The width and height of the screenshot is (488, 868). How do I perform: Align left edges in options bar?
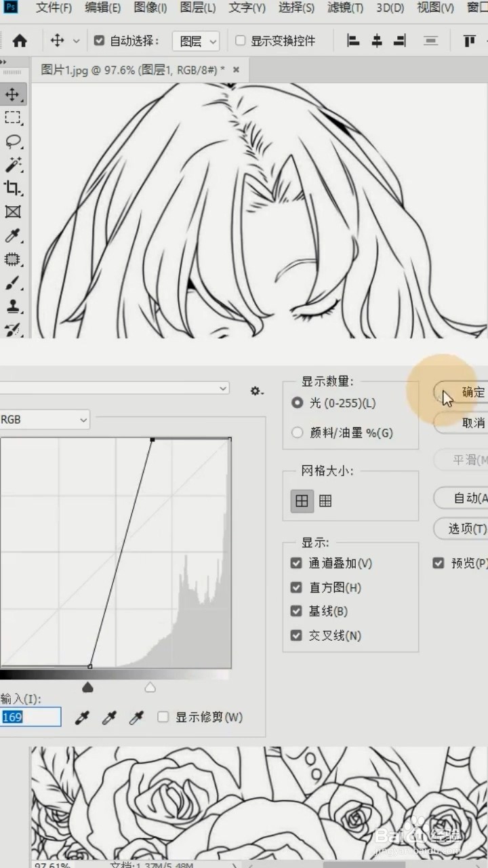(353, 41)
